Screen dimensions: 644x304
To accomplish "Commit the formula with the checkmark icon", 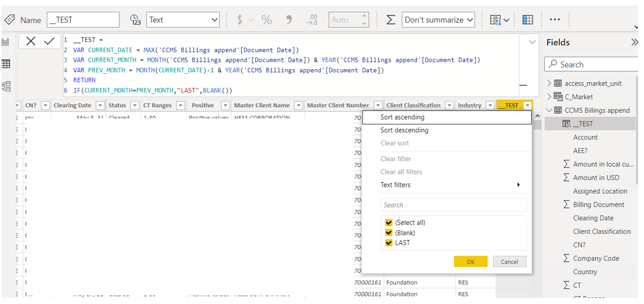I will 49,42.
